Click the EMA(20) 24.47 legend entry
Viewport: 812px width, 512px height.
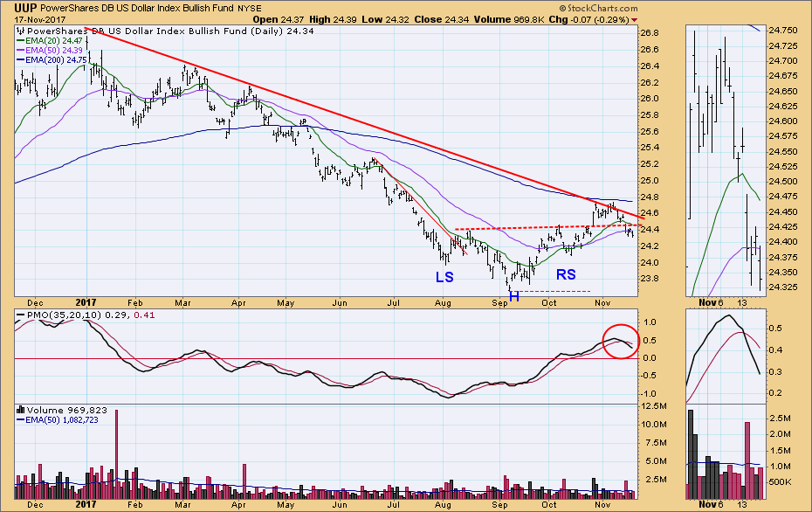click(x=50, y=40)
